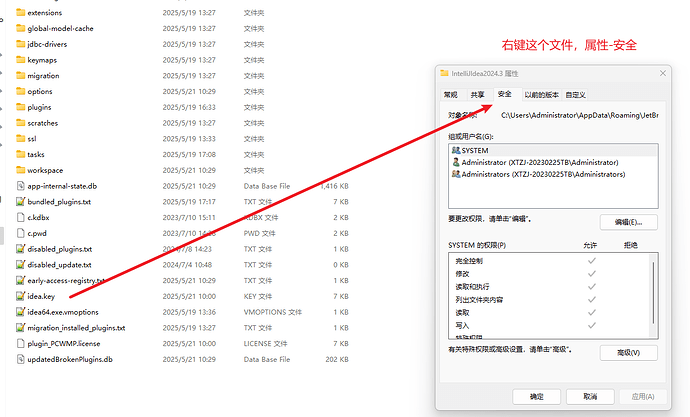690x417 pixels.
Task: Click the disabled_update.txt file icon
Action: tap(20, 265)
